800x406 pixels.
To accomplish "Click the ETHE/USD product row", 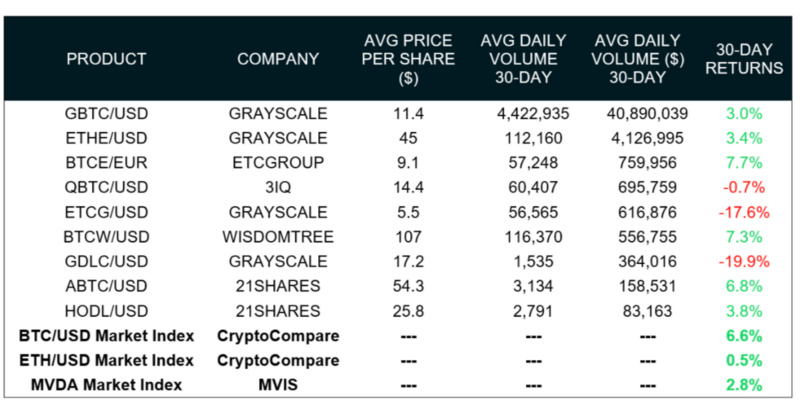I will 107,138.
